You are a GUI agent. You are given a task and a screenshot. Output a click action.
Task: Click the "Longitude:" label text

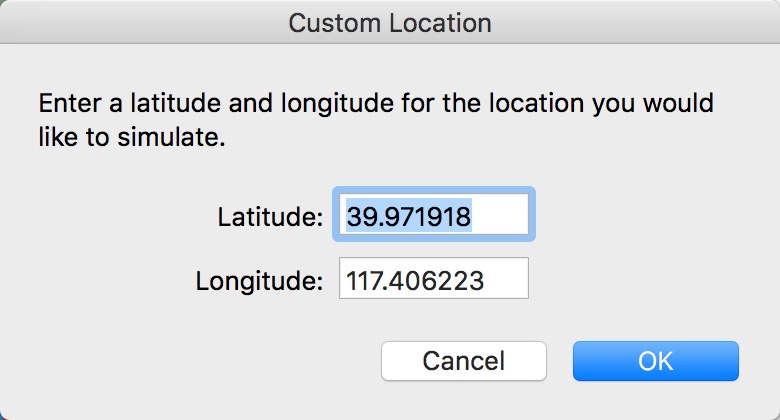[259, 281]
